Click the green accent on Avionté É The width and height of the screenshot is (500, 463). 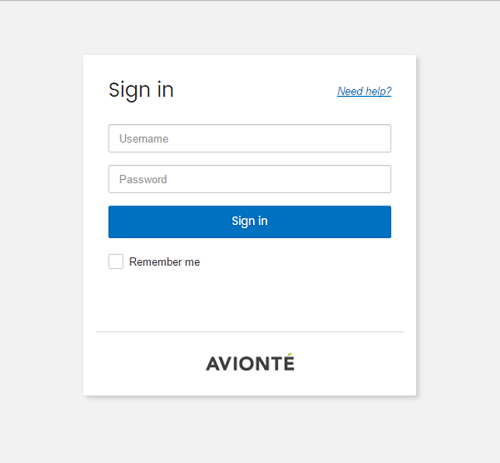290,354
